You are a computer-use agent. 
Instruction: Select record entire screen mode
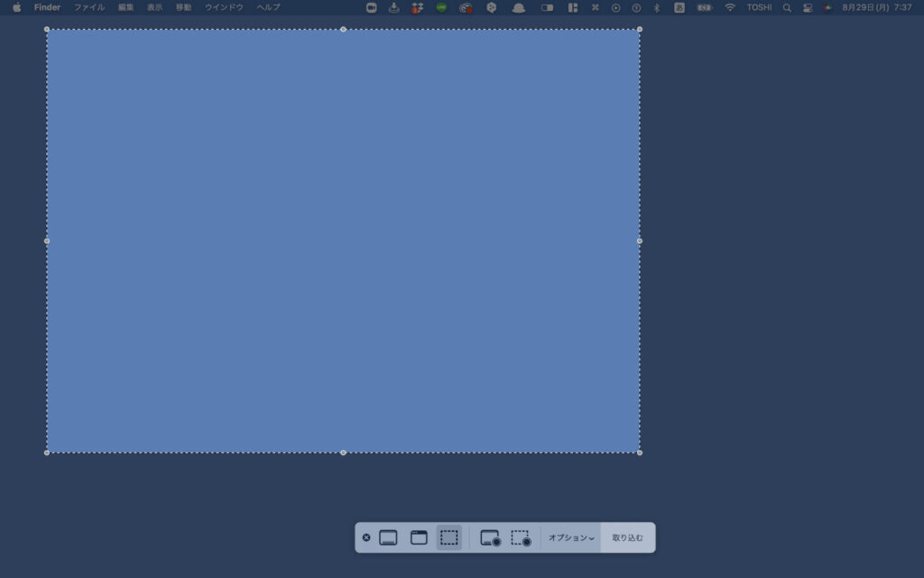(x=490, y=537)
